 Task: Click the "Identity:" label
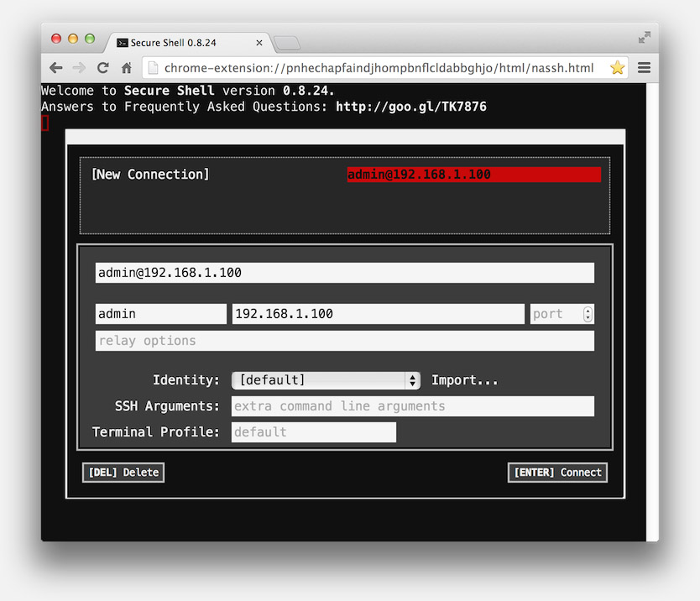point(186,380)
